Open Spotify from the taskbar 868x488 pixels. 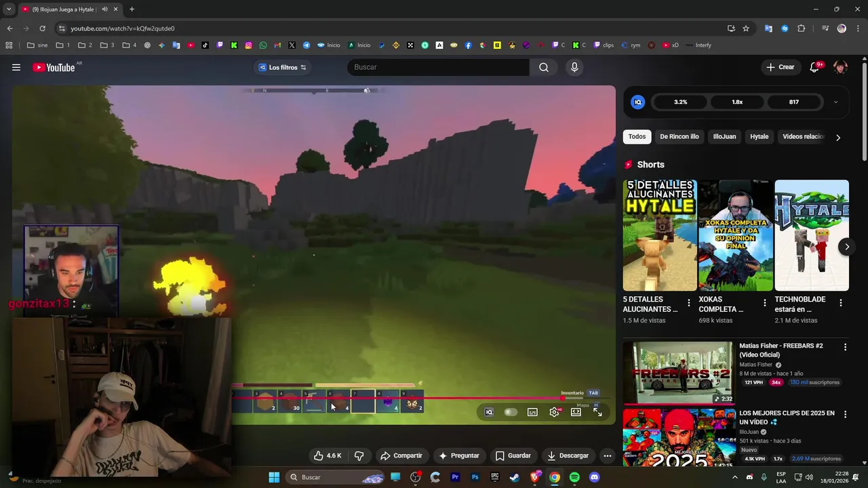pos(574,477)
